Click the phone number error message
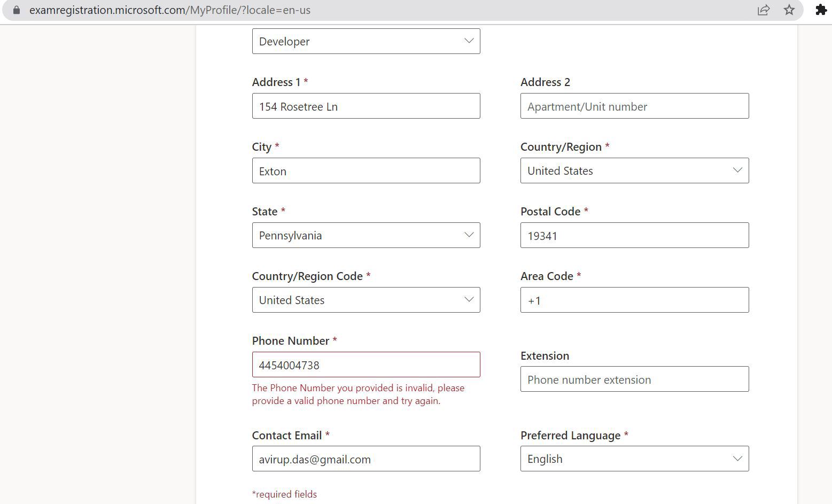Viewport: 832px width, 504px height. point(359,394)
